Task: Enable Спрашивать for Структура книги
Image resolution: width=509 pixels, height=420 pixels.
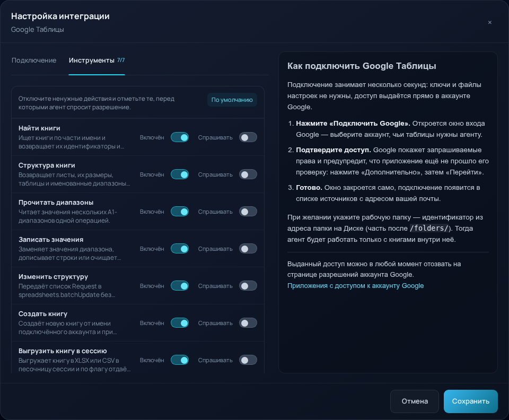Action: [248, 174]
